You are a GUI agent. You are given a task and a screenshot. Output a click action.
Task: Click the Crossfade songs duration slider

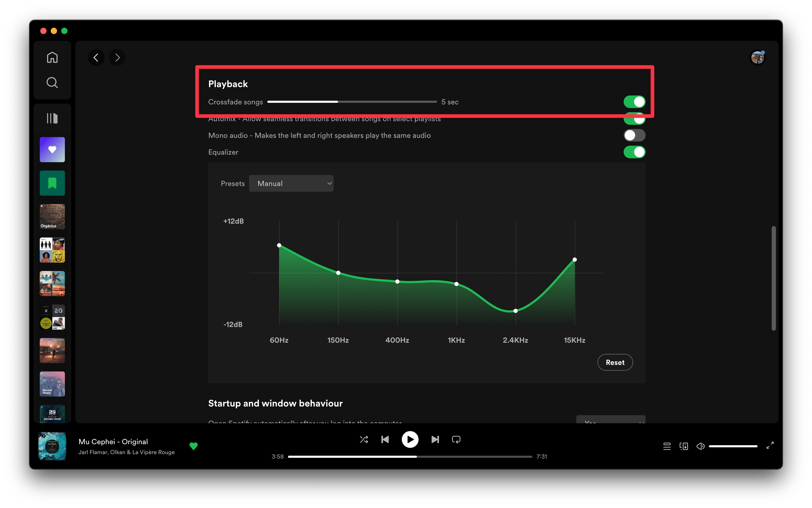[x=352, y=102]
